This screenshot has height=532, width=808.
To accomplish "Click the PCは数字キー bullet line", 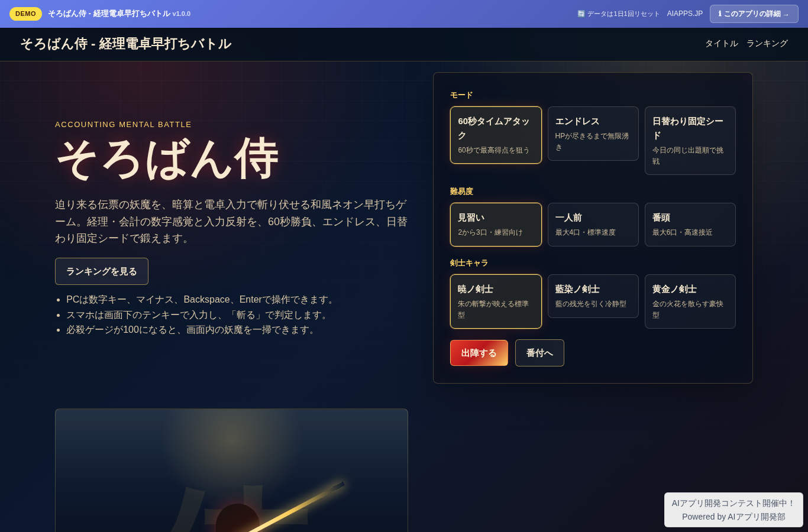I will [x=202, y=300].
